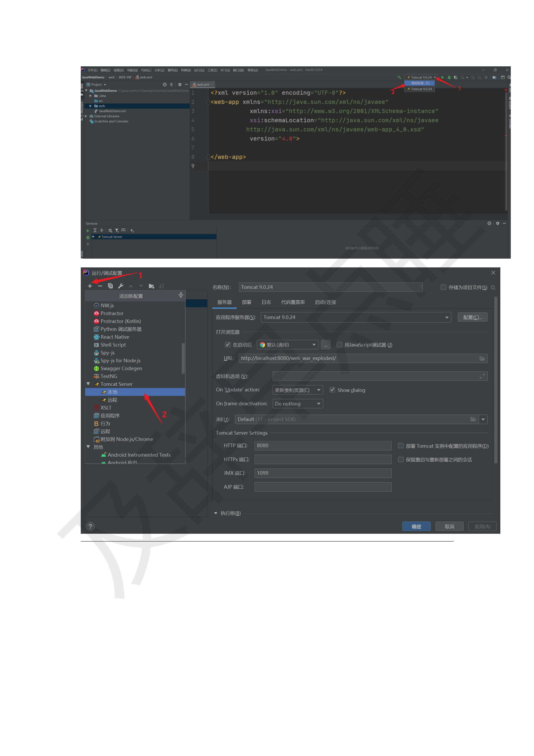534x756 pixels.
Task: Open the 文件(F) menu in IDEA
Action: 93,70
